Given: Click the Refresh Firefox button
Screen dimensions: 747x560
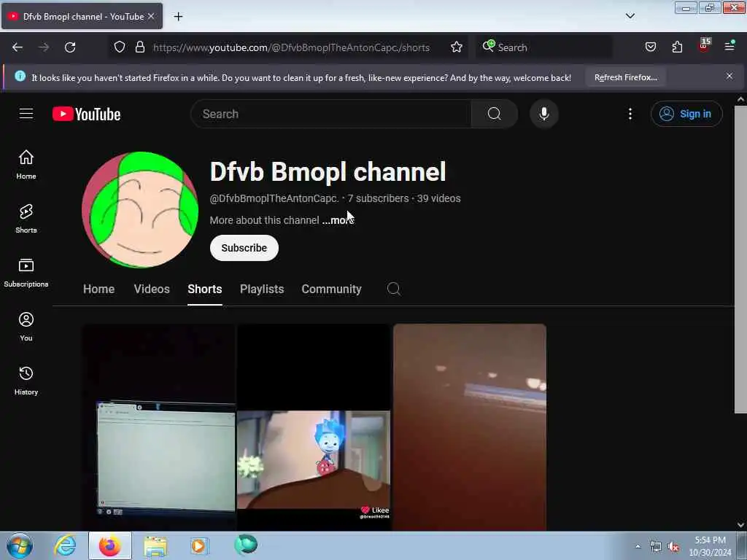Looking at the screenshot, I should click(x=625, y=77).
